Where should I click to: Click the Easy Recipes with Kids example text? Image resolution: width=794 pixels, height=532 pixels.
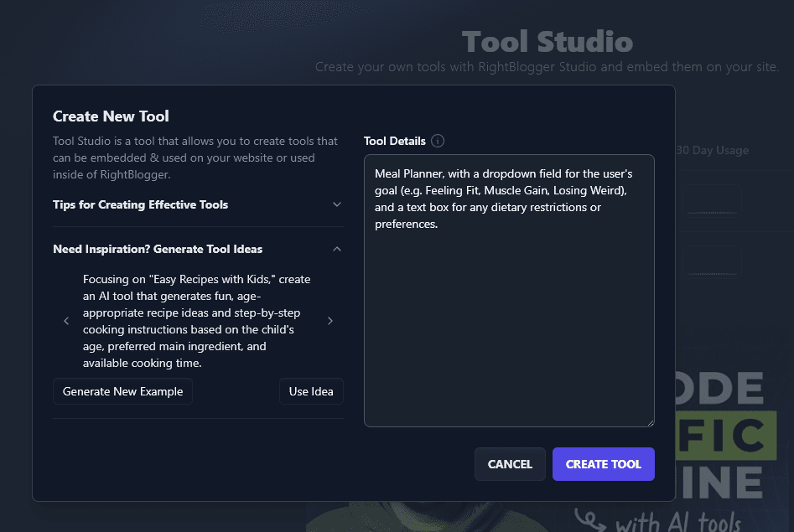[197, 320]
